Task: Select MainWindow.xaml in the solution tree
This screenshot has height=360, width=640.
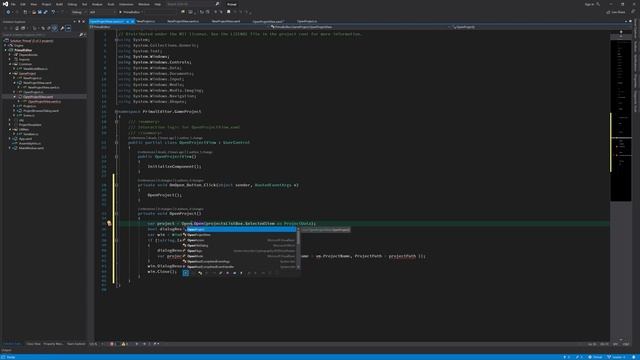Action: point(31,148)
